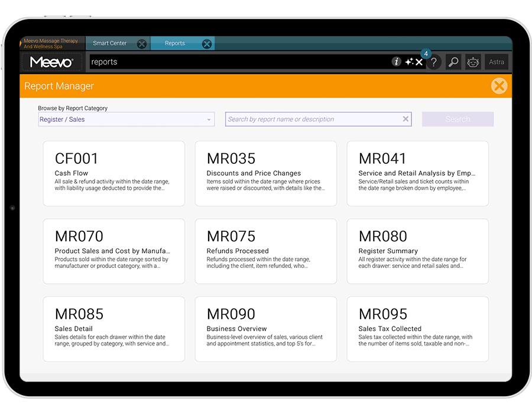Image resolution: width=532 pixels, height=414 pixels.
Task: Open MR095 Sales Tax Collected report
Action: (418, 329)
